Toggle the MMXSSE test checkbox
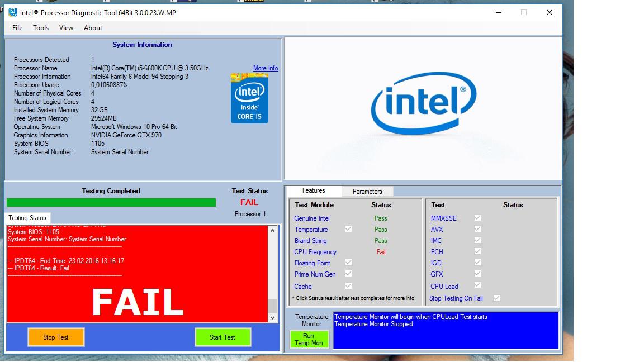The height and width of the screenshot is (362, 644). point(477,217)
